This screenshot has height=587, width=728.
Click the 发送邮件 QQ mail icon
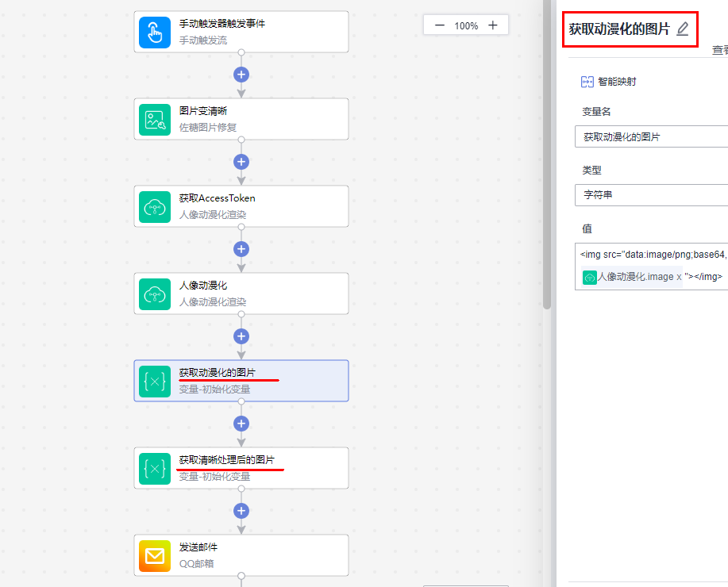click(155, 556)
